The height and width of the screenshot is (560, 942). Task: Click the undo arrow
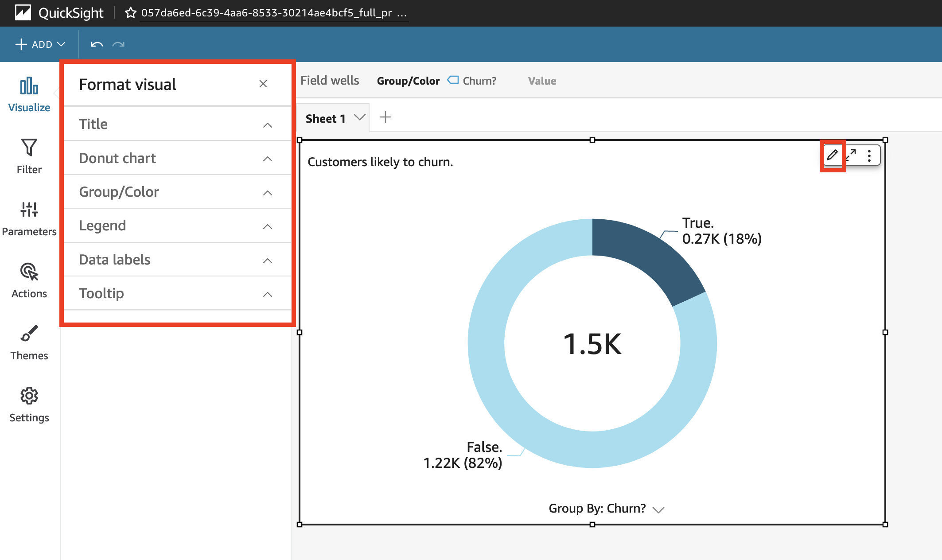(97, 44)
